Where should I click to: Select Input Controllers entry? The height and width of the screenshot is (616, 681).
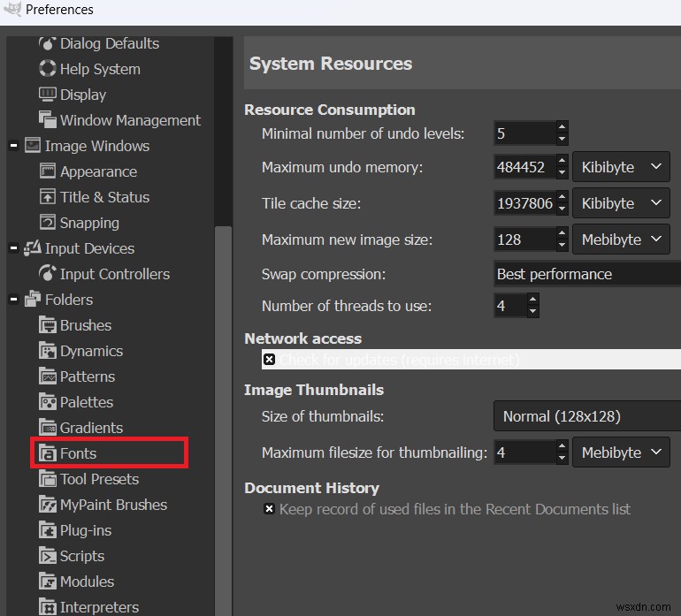[x=115, y=274]
